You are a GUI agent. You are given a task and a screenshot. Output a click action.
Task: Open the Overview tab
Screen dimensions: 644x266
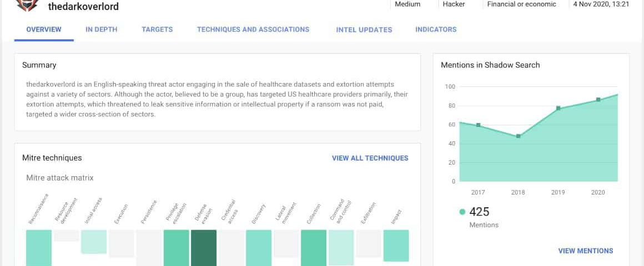click(44, 29)
